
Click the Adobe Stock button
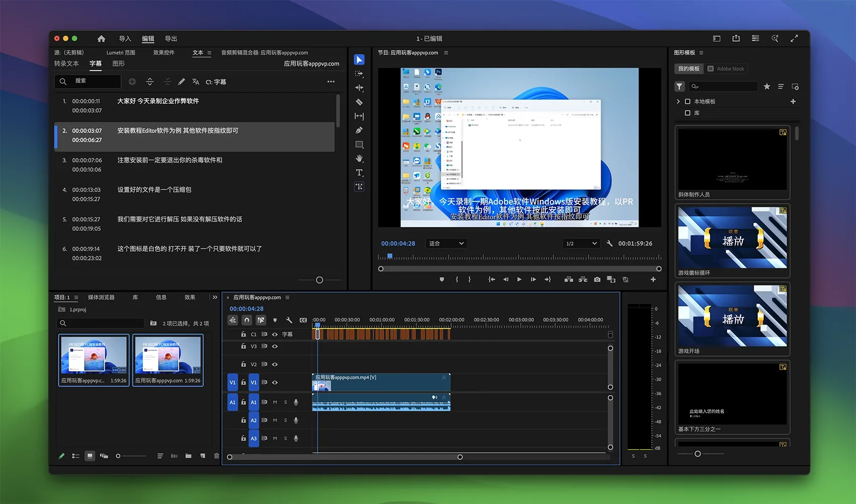tap(726, 69)
